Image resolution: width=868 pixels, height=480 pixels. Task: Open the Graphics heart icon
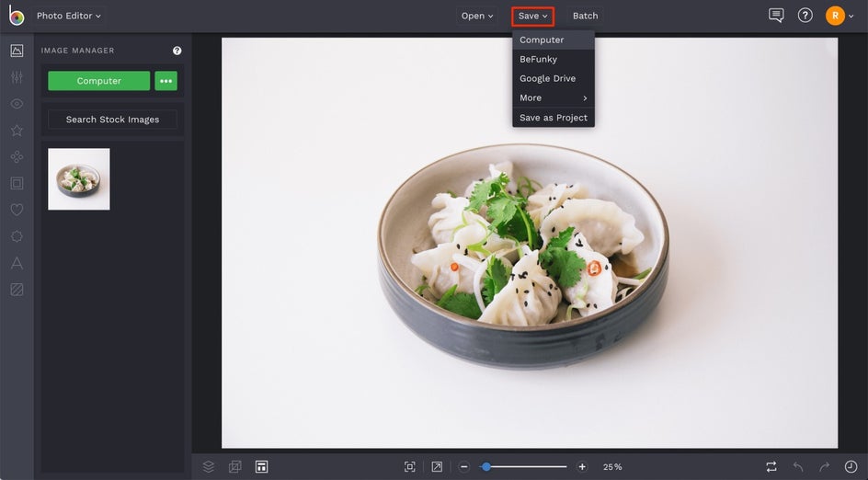tap(17, 210)
